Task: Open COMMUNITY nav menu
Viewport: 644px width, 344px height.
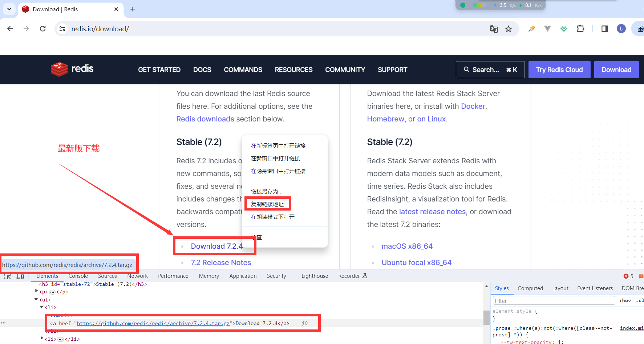Action: pos(345,70)
